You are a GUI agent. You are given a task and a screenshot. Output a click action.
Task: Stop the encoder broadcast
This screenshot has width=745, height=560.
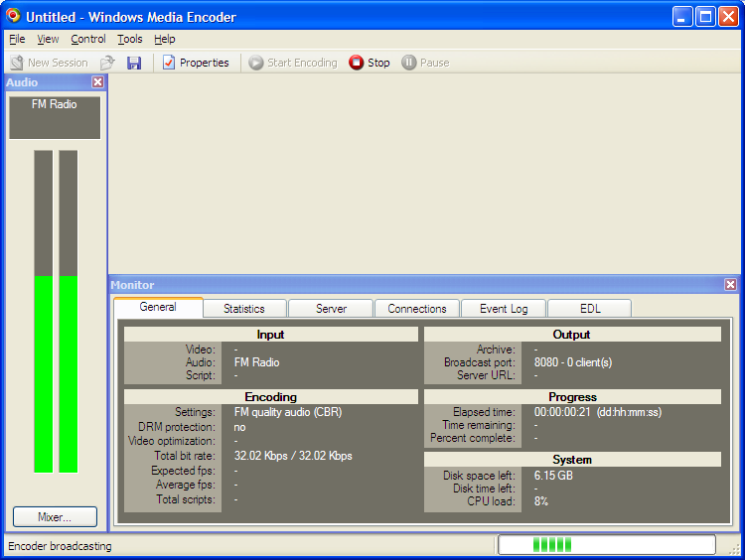[370, 63]
